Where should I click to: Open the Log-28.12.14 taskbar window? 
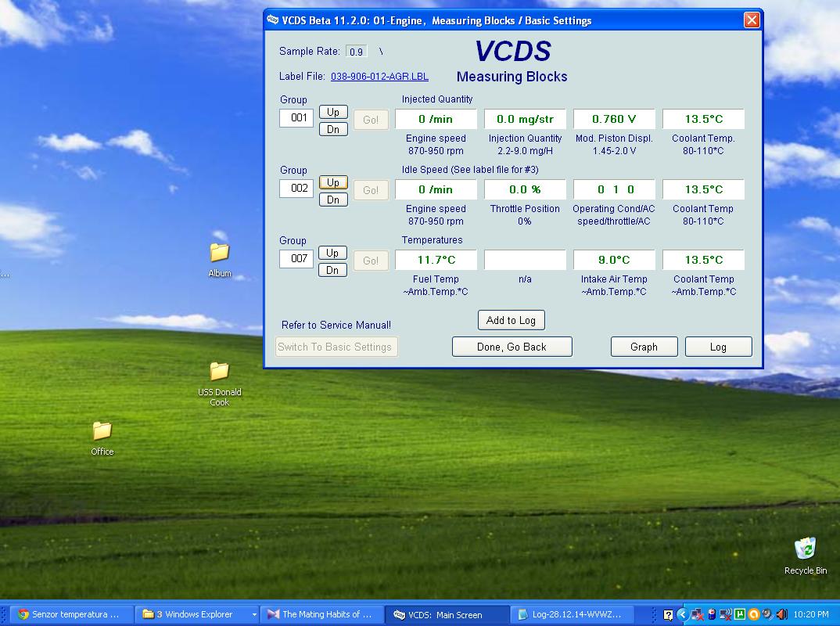[573, 614]
